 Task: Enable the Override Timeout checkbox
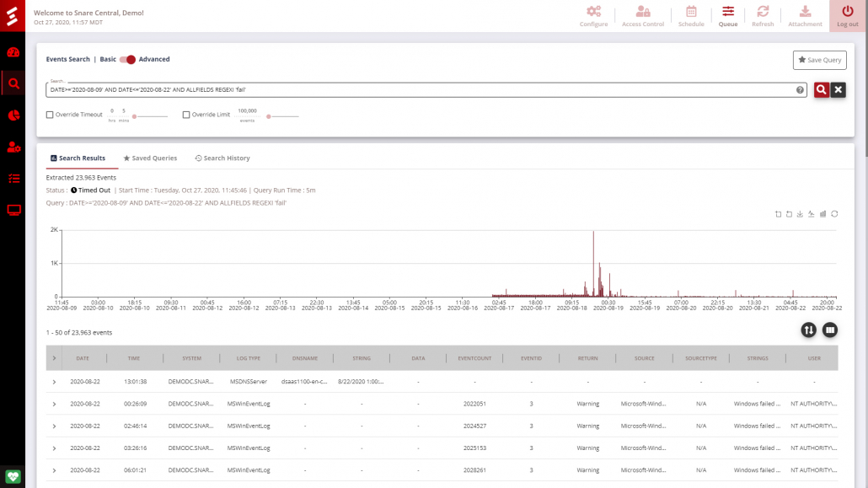[50, 115]
